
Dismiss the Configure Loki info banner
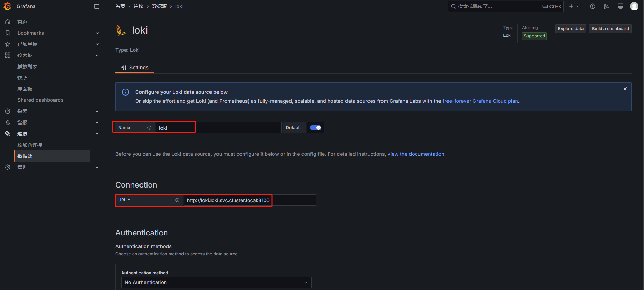(625, 89)
